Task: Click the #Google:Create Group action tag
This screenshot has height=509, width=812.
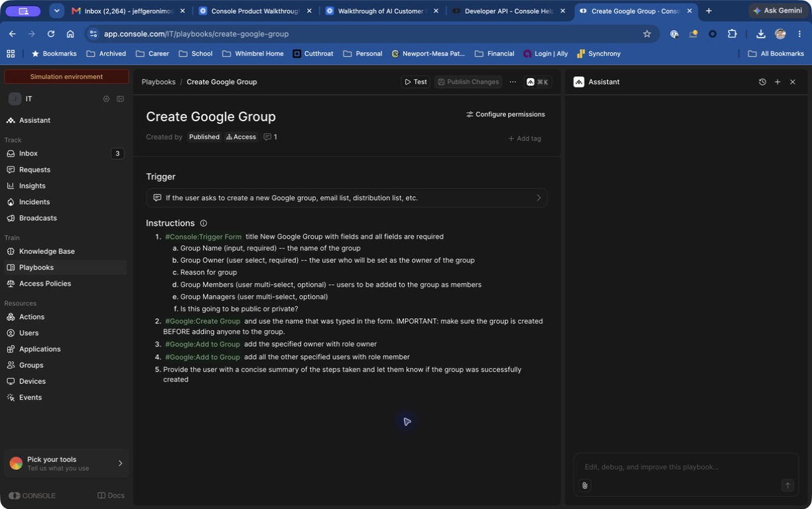Action: pos(202,321)
